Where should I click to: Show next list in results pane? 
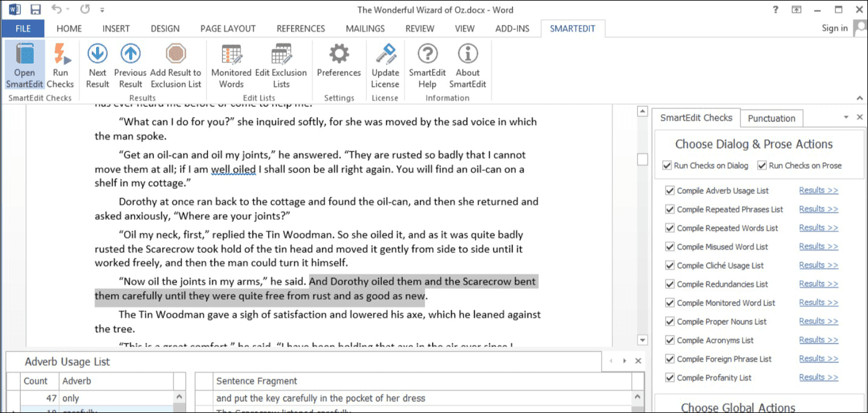coord(624,361)
